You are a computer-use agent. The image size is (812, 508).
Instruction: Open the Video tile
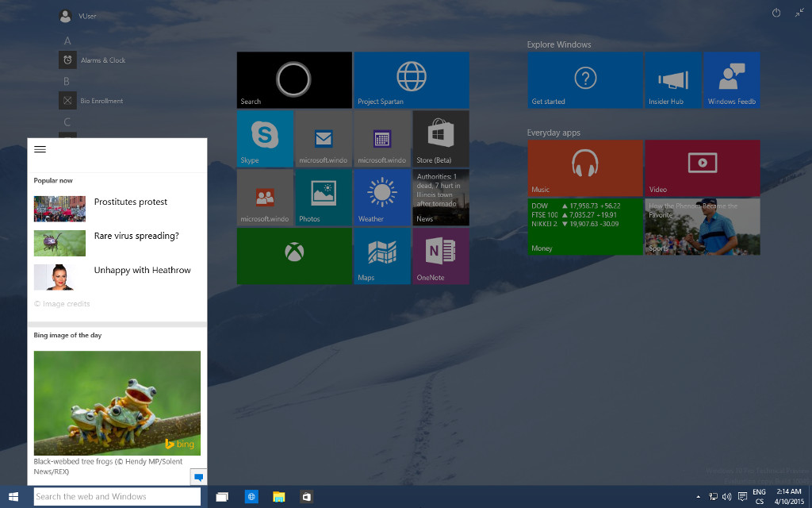[703, 168]
